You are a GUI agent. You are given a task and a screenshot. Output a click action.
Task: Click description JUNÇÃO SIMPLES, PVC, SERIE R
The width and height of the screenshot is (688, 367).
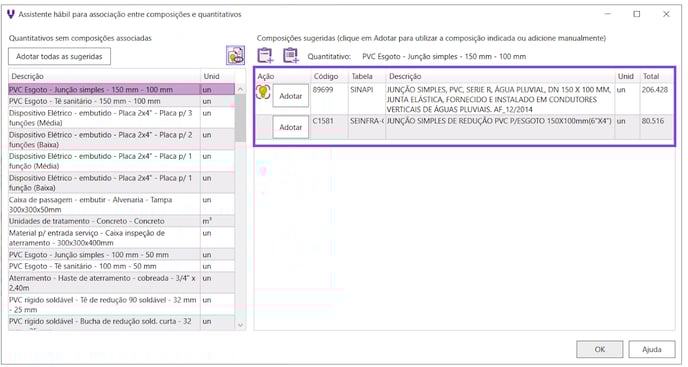pos(499,100)
